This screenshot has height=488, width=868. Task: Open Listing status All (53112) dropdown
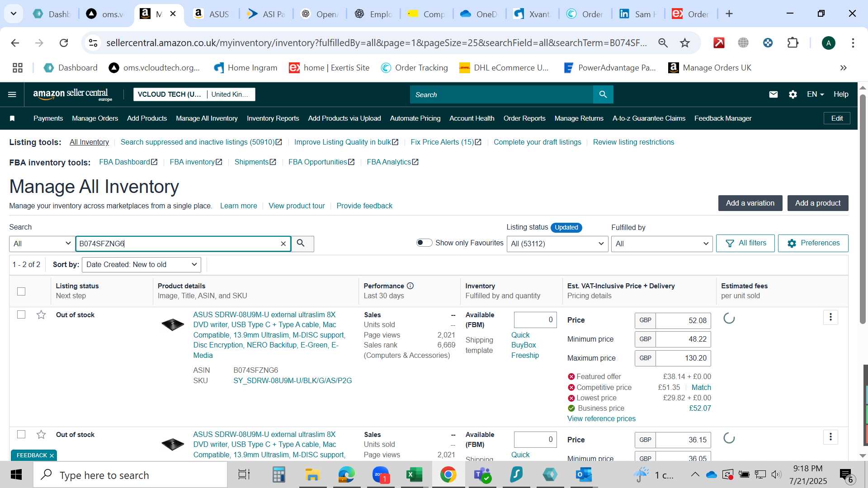click(557, 244)
